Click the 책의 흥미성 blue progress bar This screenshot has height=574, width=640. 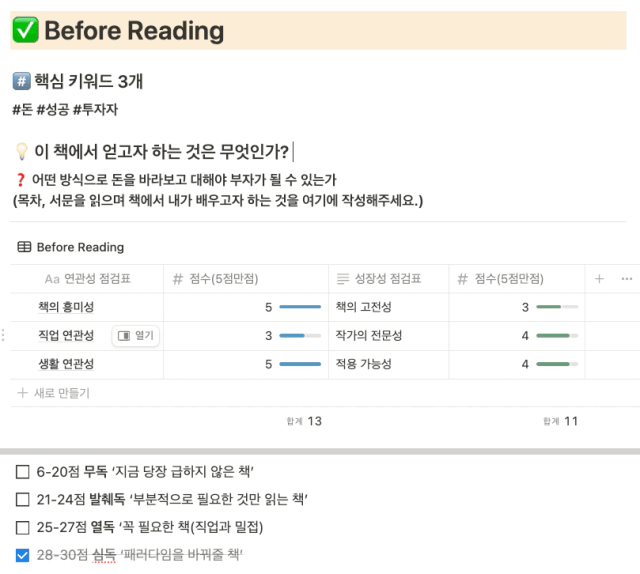tap(300, 307)
